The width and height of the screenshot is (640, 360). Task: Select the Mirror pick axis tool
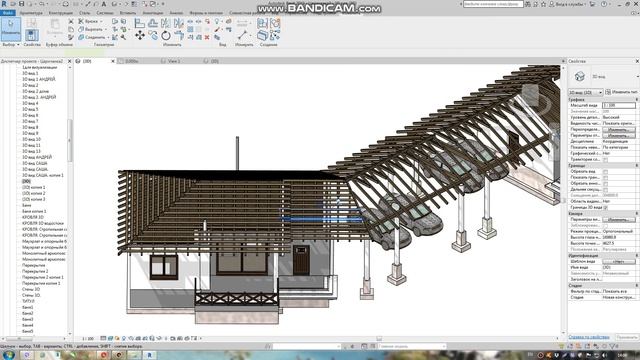pos(166,24)
